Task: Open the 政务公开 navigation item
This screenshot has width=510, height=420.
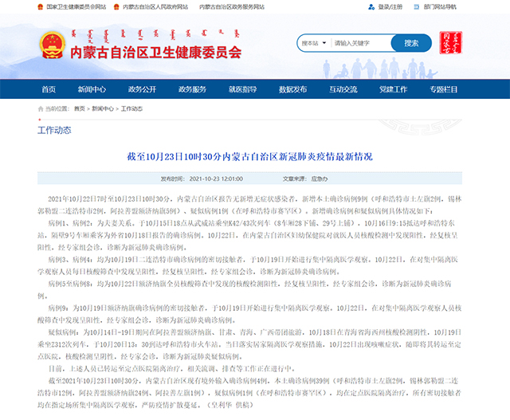Action: (x=143, y=88)
